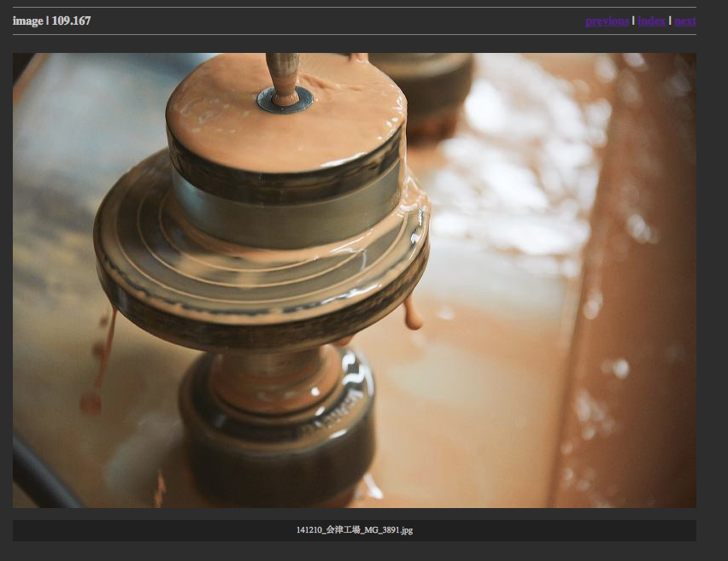
Task: Open the previous image link
Action: pyautogui.click(x=607, y=21)
